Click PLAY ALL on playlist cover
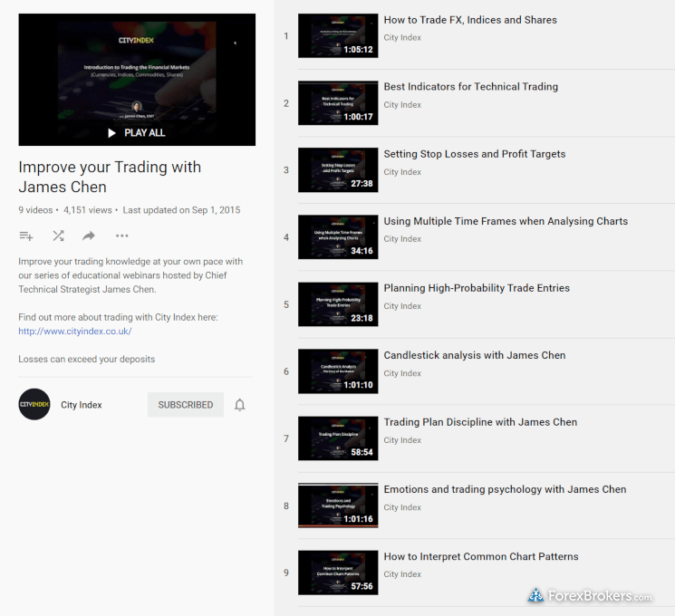Screen dimensions: 675x616 (137, 133)
